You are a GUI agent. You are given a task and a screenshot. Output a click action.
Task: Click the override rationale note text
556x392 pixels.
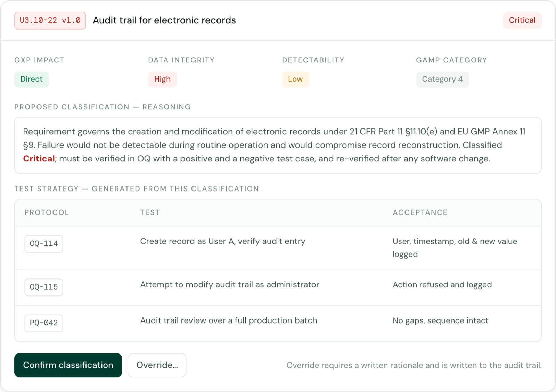point(414,365)
